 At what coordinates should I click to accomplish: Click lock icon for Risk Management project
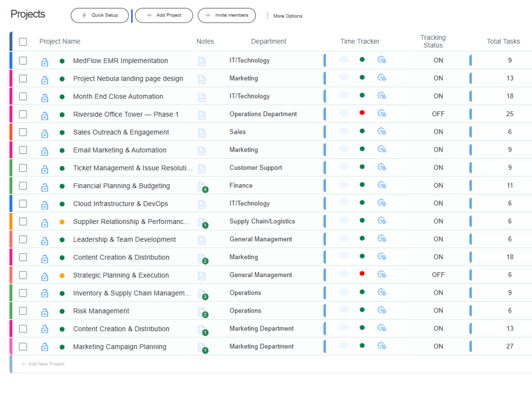click(x=45, y=313)
